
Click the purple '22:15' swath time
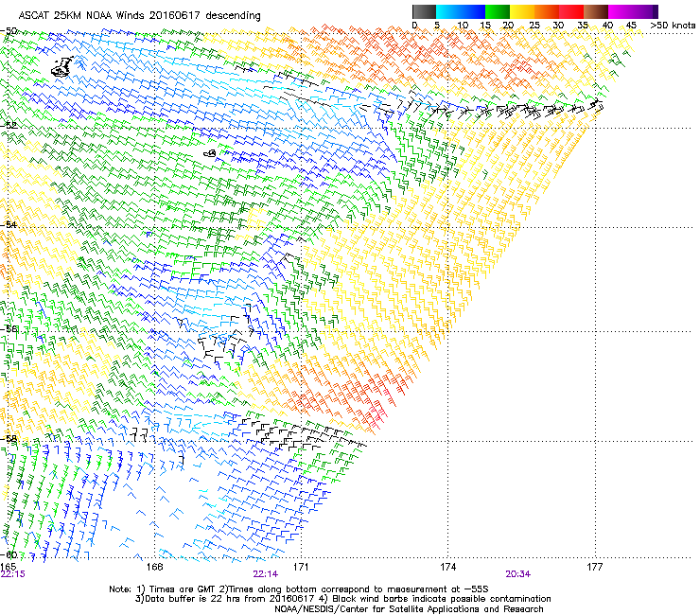[x=13, y=574]
